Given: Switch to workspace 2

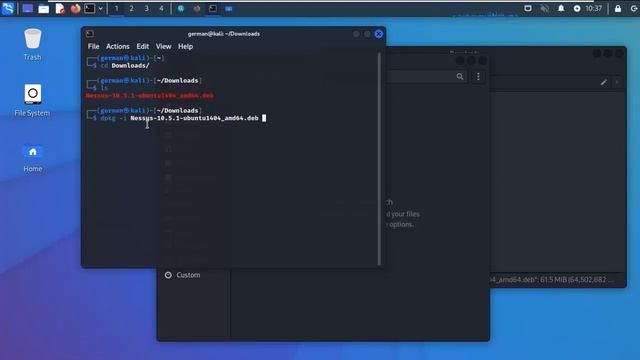Looking at the screenshot, I should click(131, 8).
